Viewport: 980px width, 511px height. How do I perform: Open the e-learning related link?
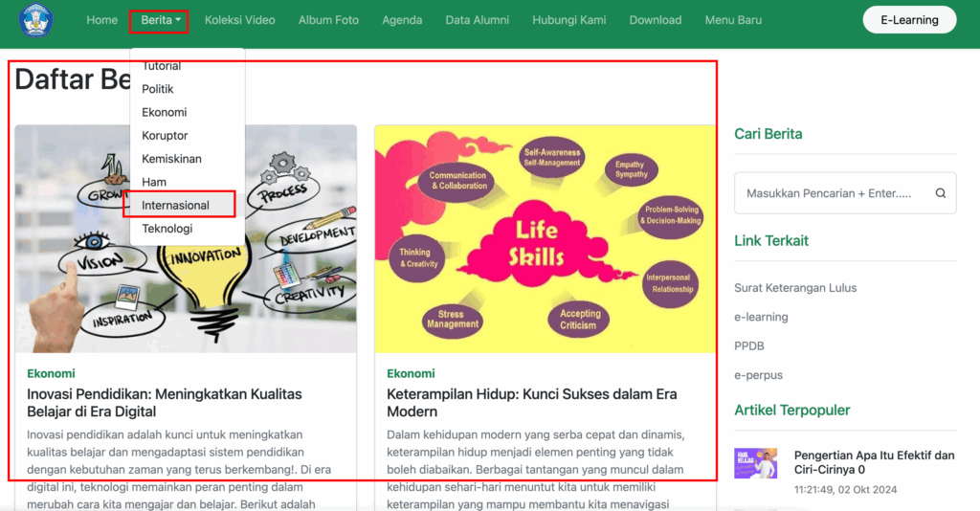pyautogui.click(x=761, y=317)
